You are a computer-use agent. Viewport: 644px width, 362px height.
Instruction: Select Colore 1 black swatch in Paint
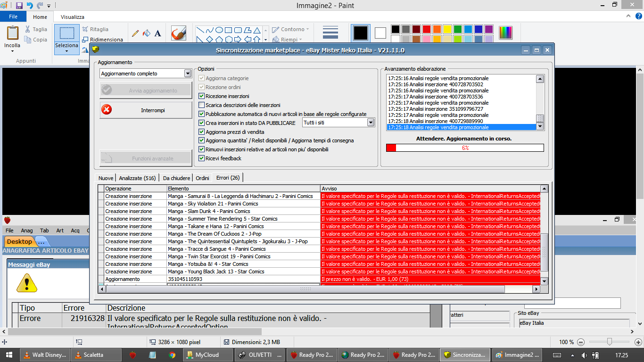click(360, 33)
